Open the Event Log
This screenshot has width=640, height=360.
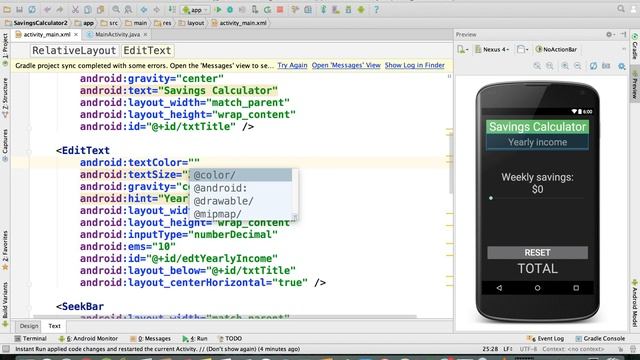tap(546, 339)
